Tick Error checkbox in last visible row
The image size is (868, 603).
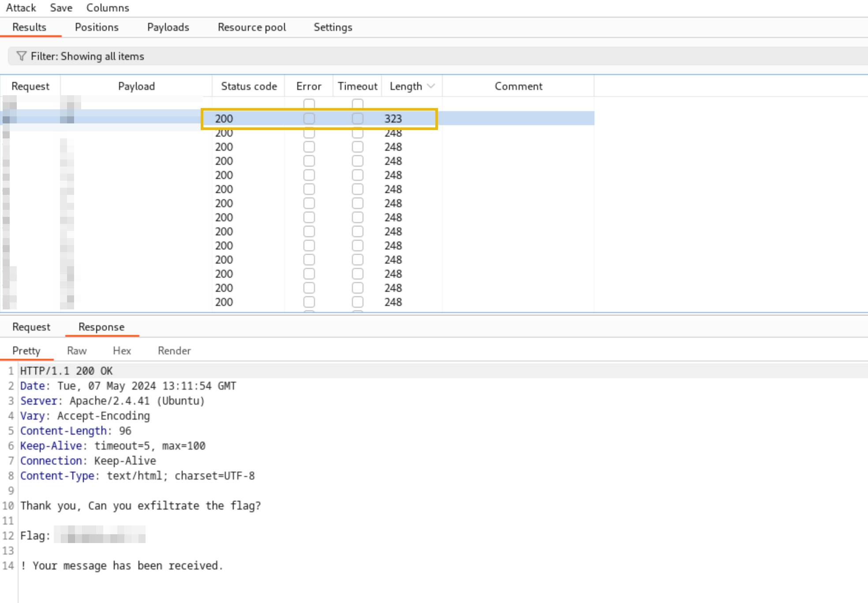309,302
